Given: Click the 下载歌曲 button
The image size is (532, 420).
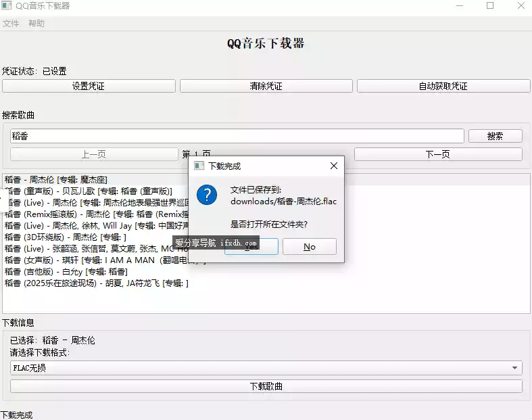Looking at the screenshot, I should [266, 386].
